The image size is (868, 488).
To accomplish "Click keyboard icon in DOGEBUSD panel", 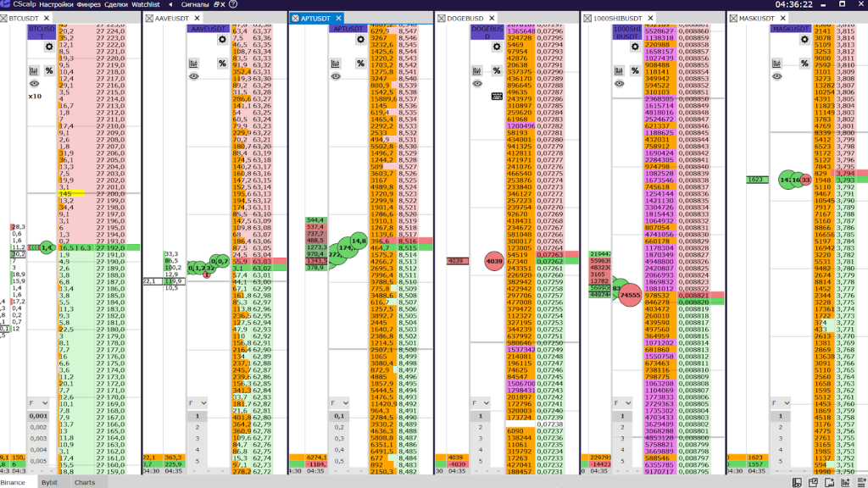I will tap(497, 96).
